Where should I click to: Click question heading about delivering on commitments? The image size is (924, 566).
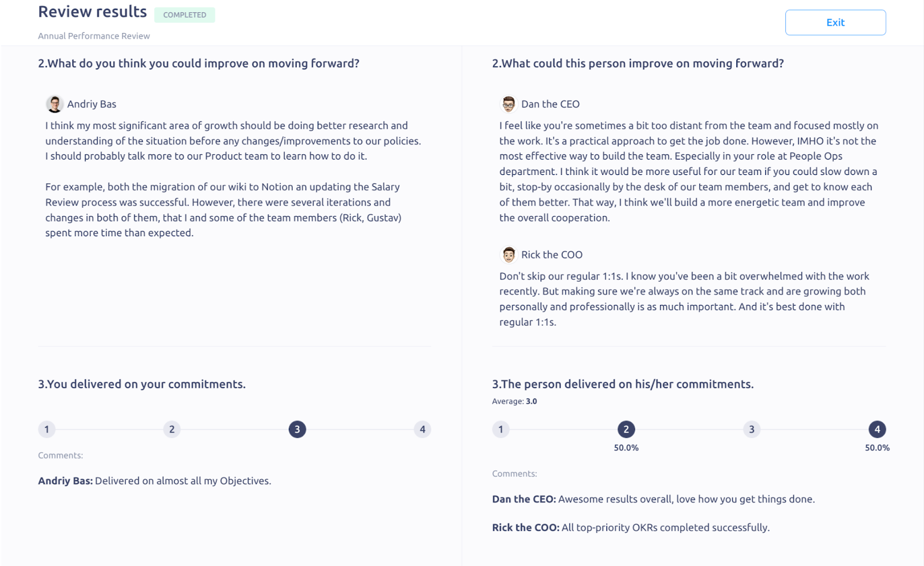point(141,383)
